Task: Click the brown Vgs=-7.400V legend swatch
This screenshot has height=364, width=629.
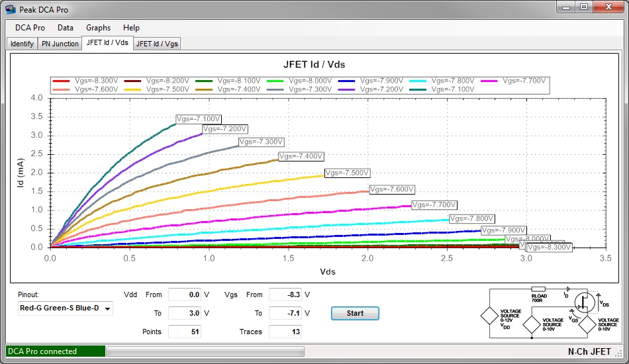Action: click(204, 89)
